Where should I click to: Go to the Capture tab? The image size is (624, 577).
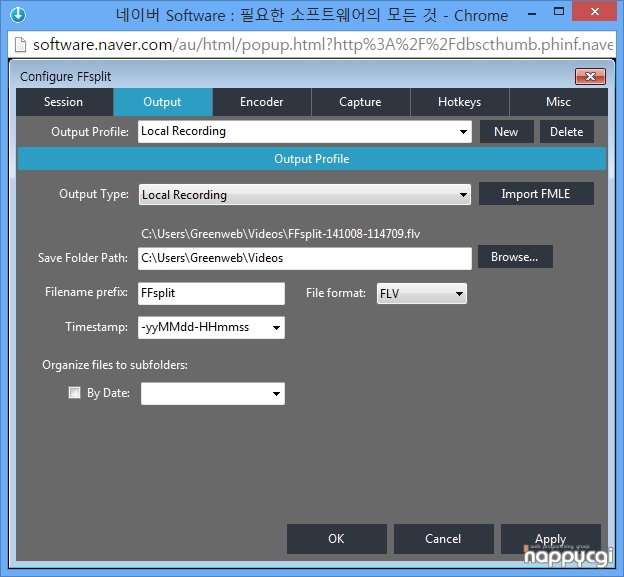[360, 102]
